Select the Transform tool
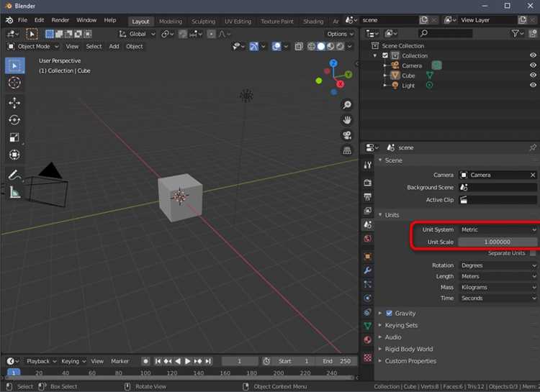Screen dimensions: 540x392 coord(14,155)
